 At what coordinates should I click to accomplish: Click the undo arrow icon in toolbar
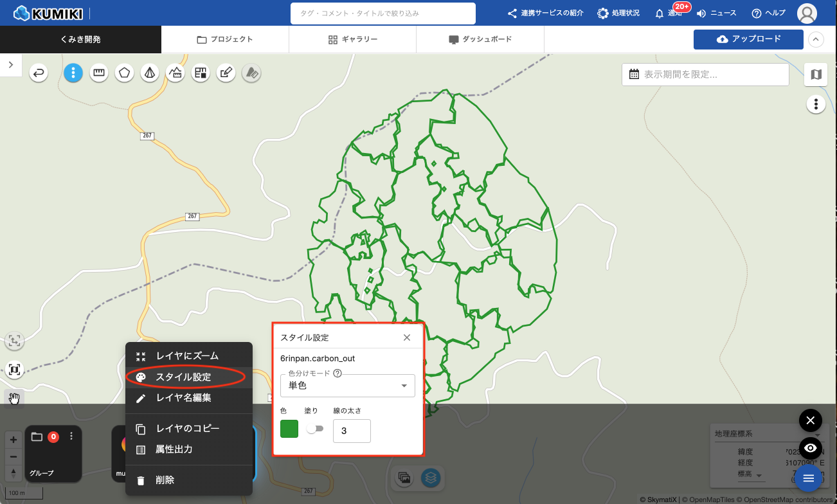[39, 73]
